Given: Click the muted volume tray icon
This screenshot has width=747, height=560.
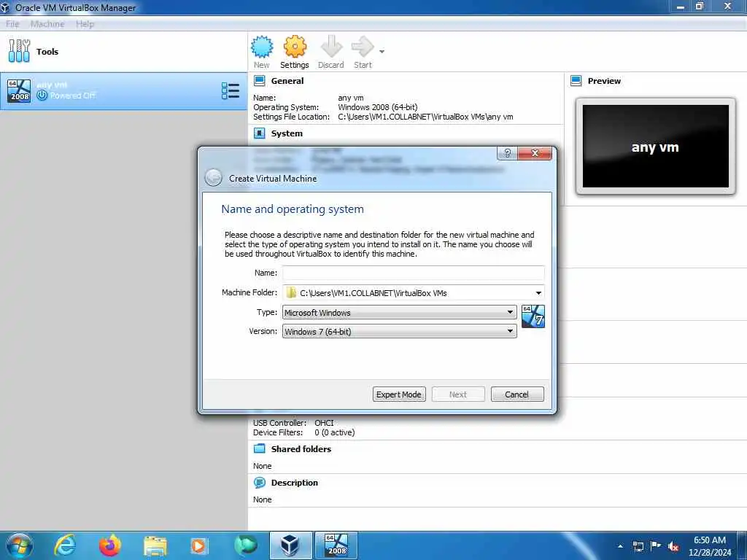Looking at the screenshot, I should point(673,547).
